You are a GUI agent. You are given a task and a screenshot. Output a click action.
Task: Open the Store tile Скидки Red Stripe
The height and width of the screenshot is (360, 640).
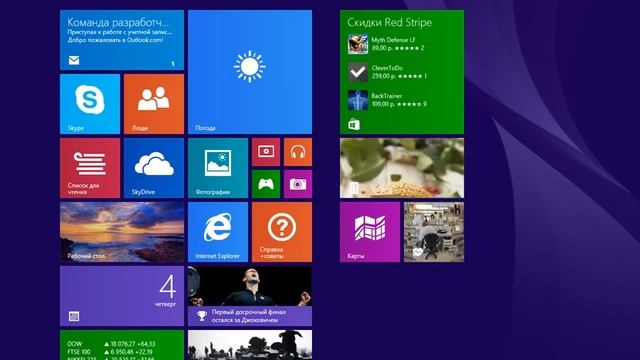point(402,72)
